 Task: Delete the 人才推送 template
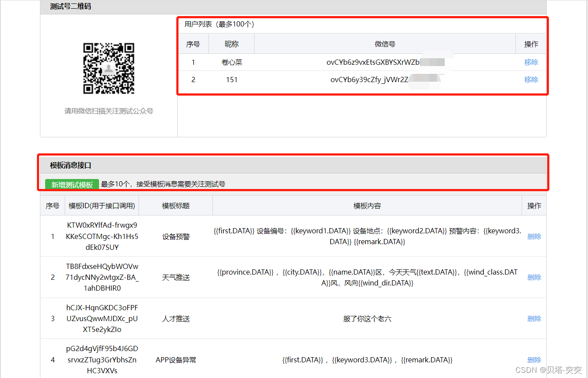click(x=534, y=318)
